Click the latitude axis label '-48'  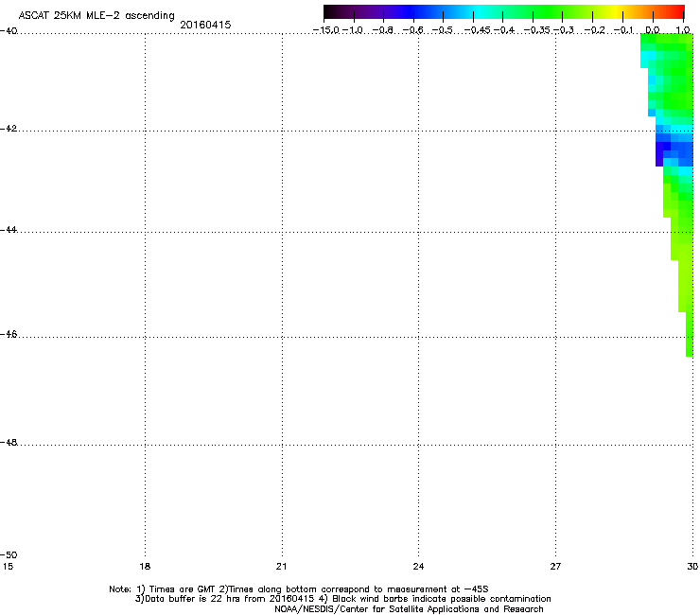click(9, 442)
